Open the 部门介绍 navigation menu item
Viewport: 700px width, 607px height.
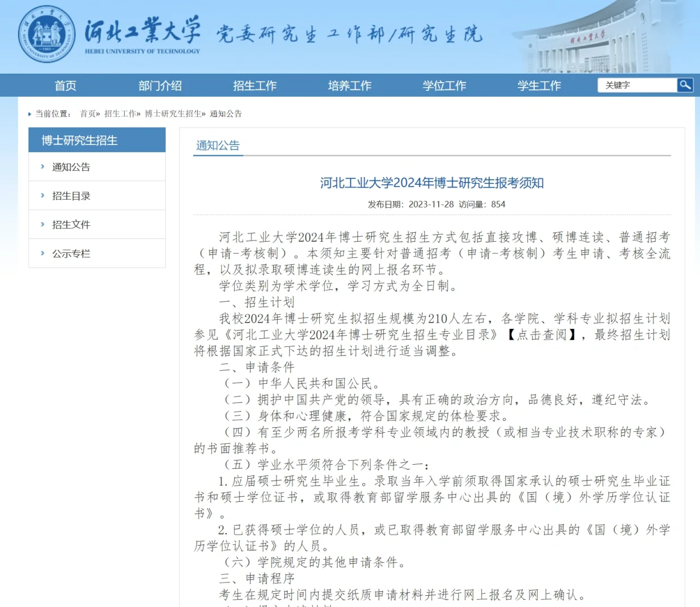160,85
